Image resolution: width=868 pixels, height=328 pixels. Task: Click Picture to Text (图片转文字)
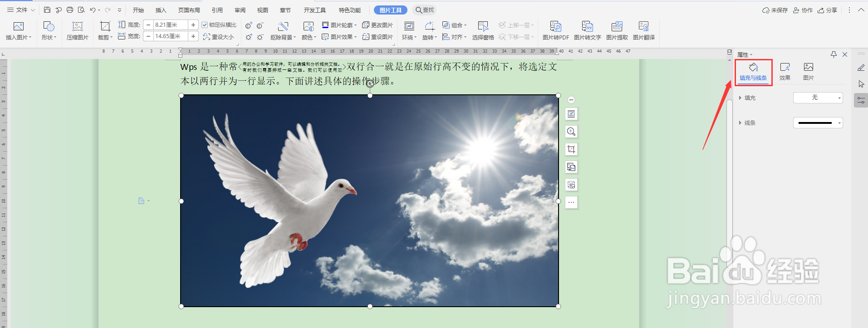pos(588,30)
